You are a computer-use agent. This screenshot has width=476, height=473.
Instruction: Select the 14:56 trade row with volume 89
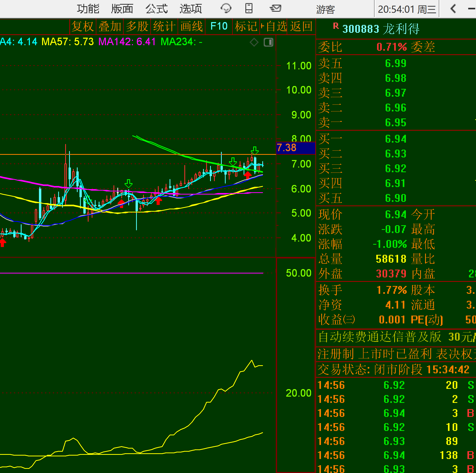click(396, 441)
